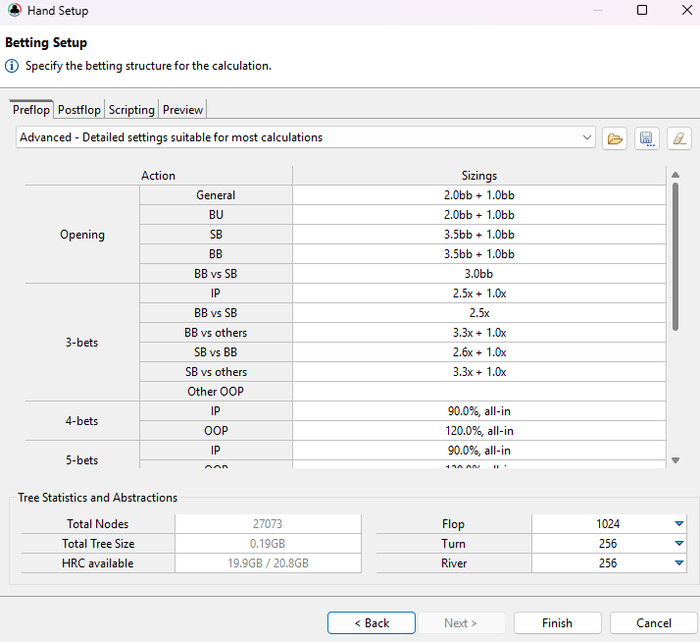Open the Scripting tab
The image size is (700, 642).
click(x=131, y=109)
